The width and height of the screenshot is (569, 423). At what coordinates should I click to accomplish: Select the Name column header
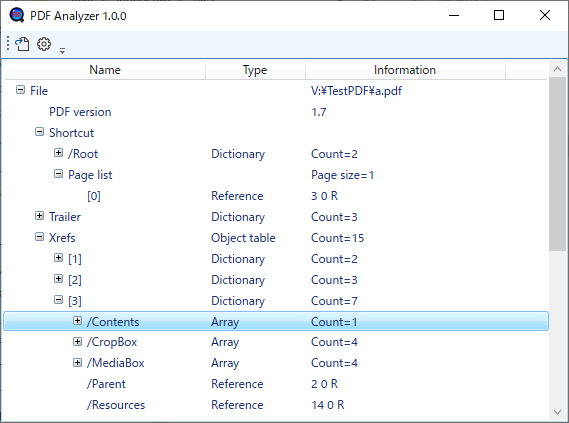coord(105,70)
